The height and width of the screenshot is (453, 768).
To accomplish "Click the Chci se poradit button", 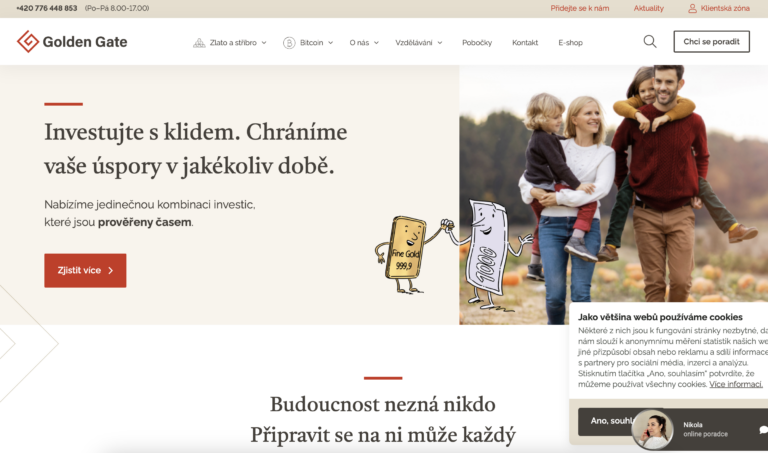I will tap(711, 42).
